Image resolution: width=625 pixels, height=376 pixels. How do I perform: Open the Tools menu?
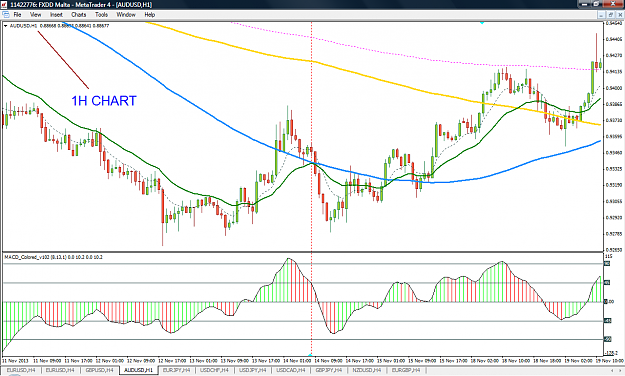coord(101,15)
